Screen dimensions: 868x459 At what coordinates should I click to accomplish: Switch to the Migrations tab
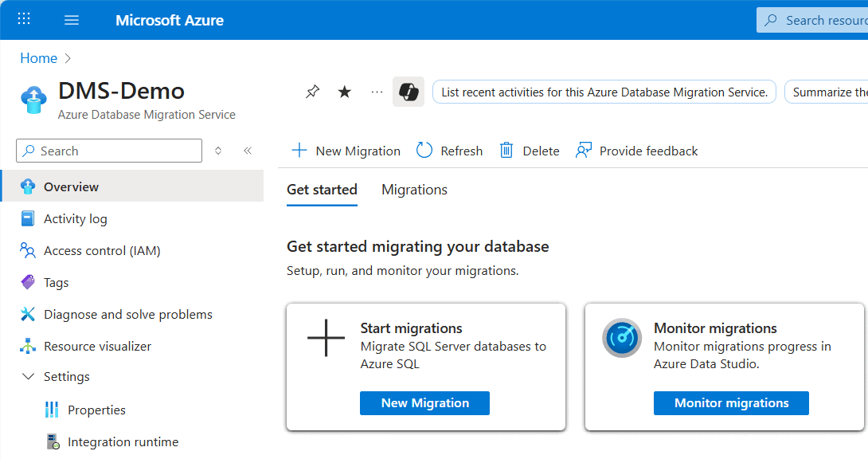(413, 190)
